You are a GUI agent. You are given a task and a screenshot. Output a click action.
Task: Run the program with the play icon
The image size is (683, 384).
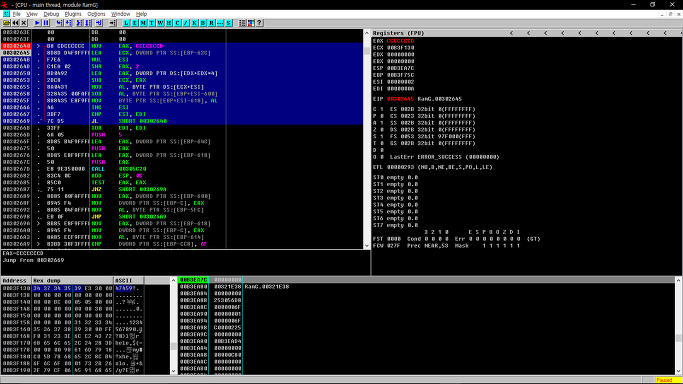point(37,23)
